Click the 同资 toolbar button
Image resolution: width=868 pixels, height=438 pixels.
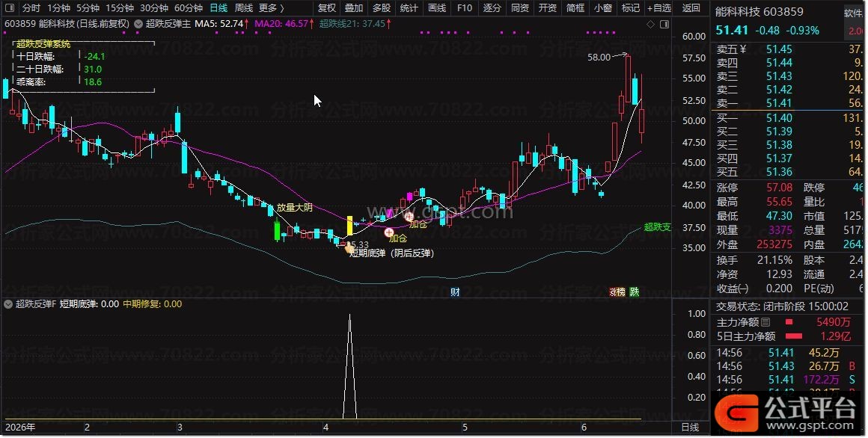click(x=520, y=7)
